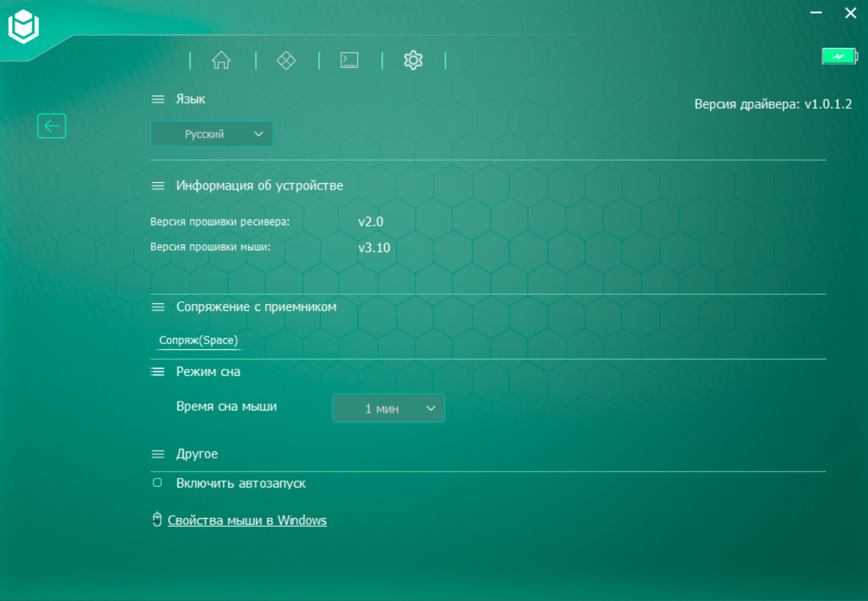The image size is (868, 601).
Task: Click the Сопряжение с приемником heading
Action: coord(256,307)
